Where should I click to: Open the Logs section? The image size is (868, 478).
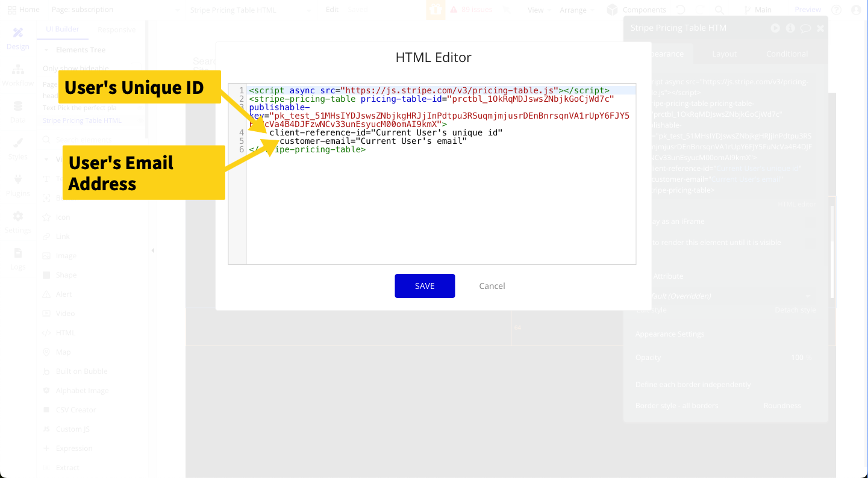(x=17, y=258)
